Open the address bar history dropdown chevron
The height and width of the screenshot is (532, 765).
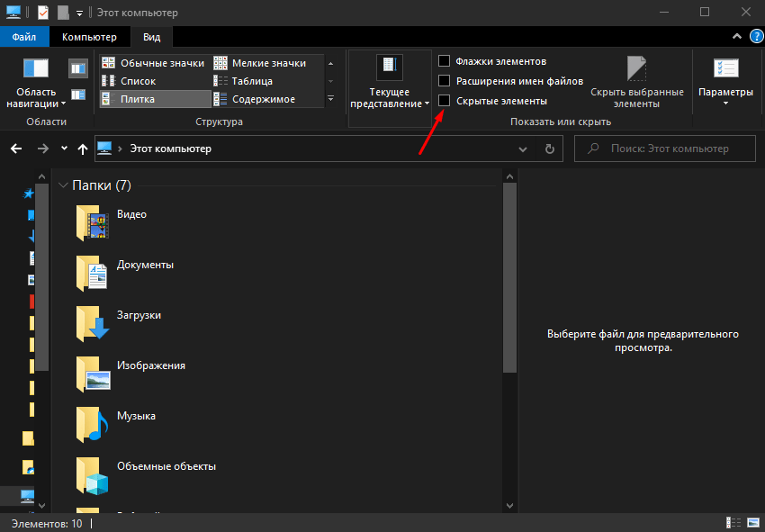(x=524, y=149)
